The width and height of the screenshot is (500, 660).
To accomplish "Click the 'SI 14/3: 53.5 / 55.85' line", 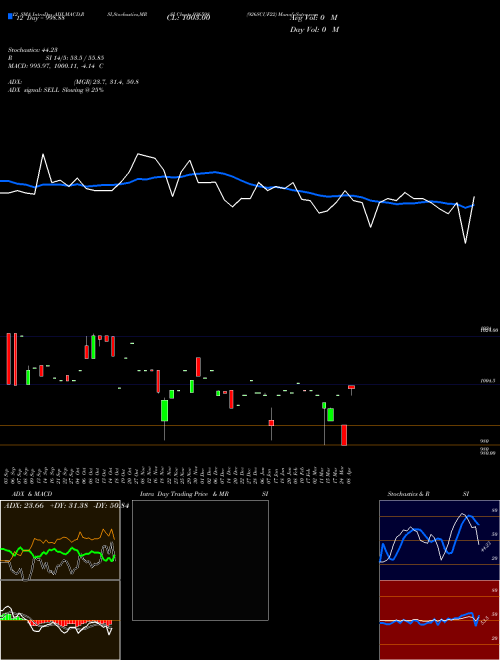I will [75, 58].
